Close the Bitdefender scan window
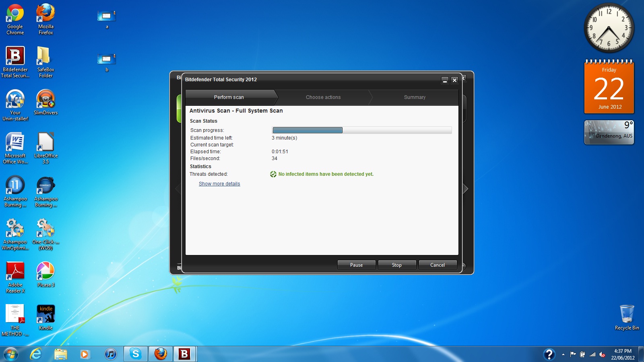This screenshot has height=362, width=644. 454,80
